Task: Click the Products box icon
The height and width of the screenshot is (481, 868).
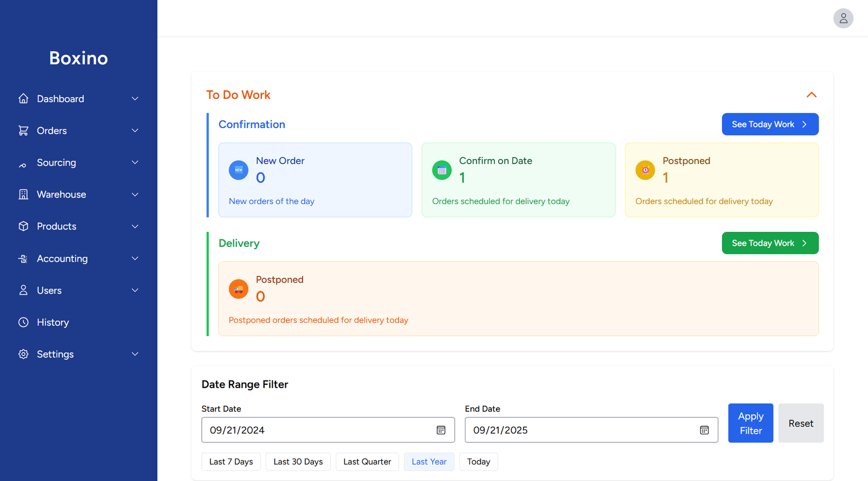Action: pyautogui.click(x=23, y=226)
